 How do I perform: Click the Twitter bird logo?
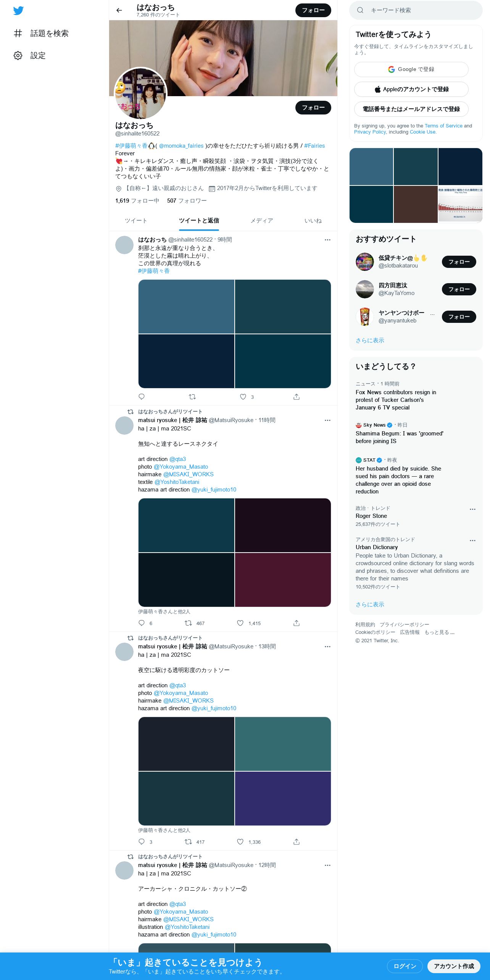pos(18,10)
